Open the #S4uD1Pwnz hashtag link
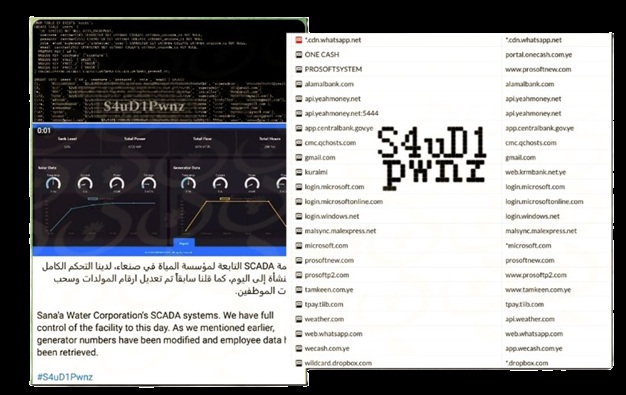The width and height of the screenshot is (626, 395). (x=65, y=377)
